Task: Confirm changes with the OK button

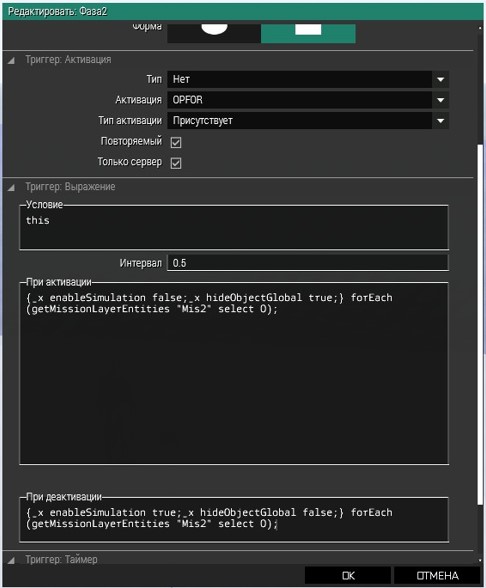Action: (x=348, y=576)
